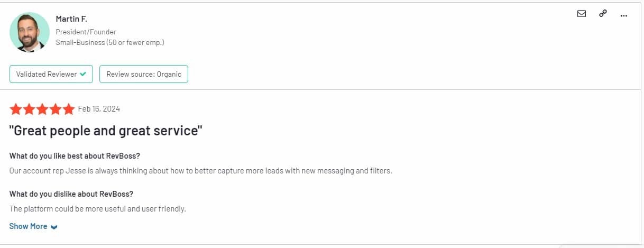Open Martin F.'s profile photo
Screen dimensions: 644x248
(x=30, y=32)
